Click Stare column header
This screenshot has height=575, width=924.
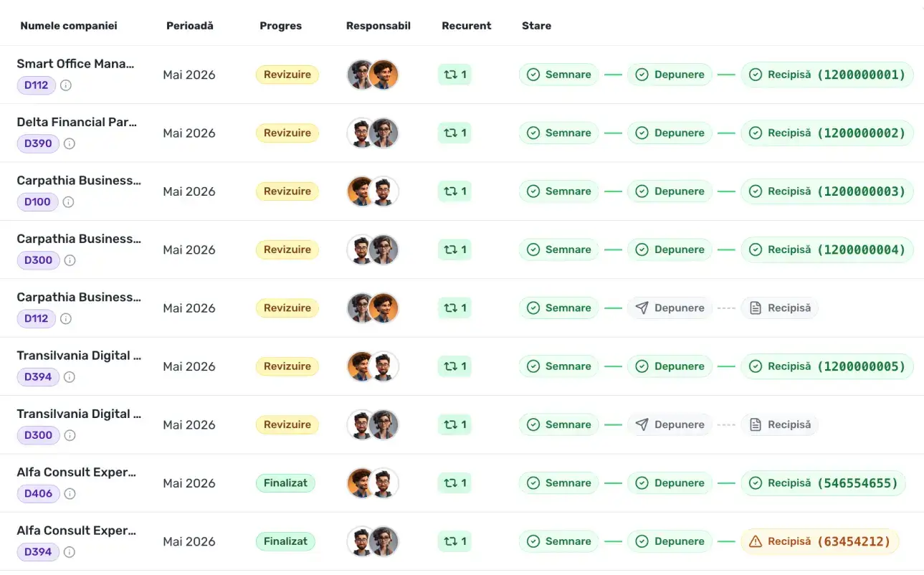click(536, 26)
